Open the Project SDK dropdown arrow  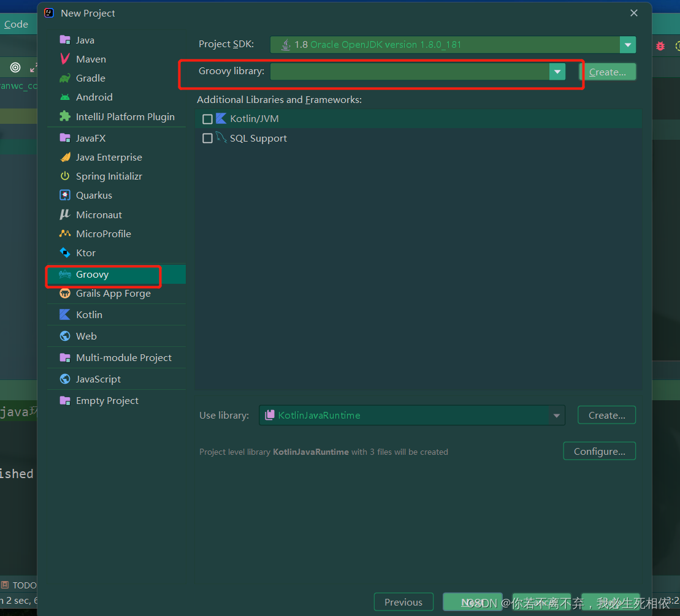(x=627, y=45)
